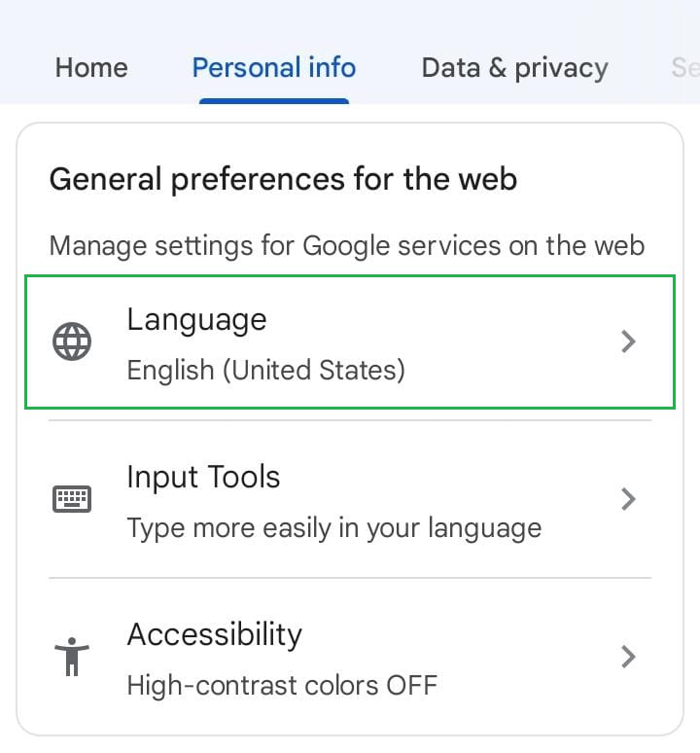Open Input Tools via its right chevron
Screen dimensions: 700x753
629,499
